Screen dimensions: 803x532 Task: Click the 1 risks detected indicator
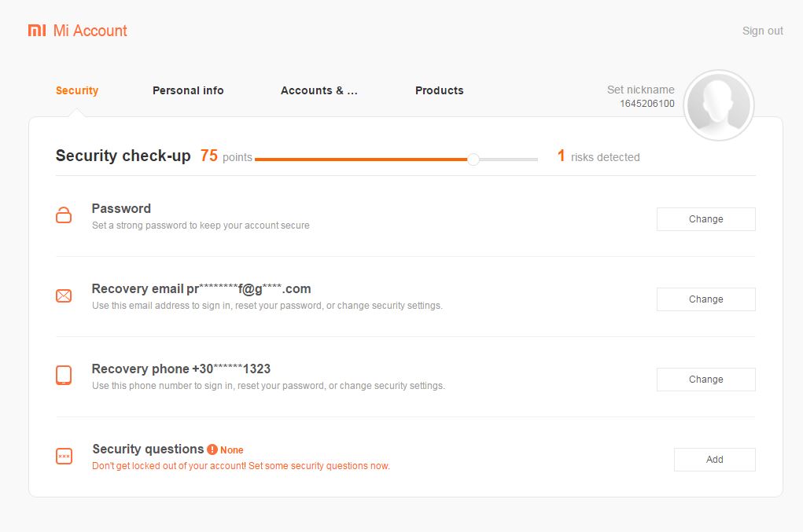[x=598, y=157]
